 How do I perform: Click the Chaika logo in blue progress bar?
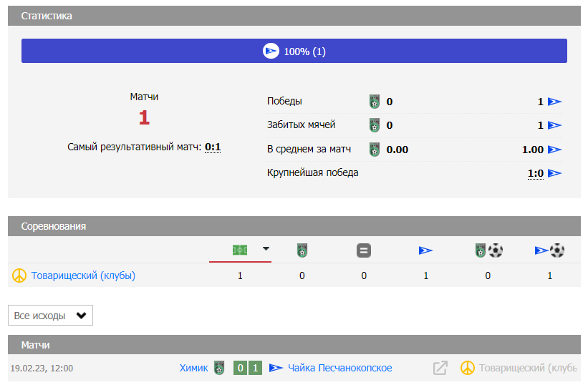tap(270, 52)
